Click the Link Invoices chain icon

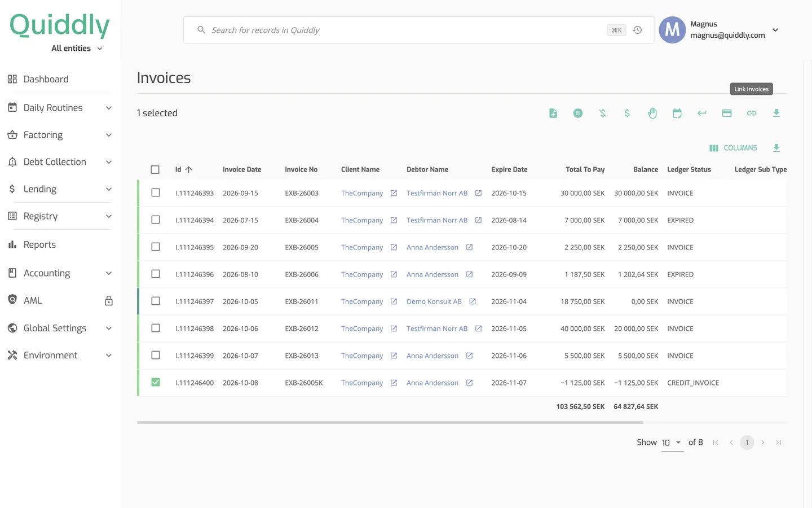click(x=752, y=113)
